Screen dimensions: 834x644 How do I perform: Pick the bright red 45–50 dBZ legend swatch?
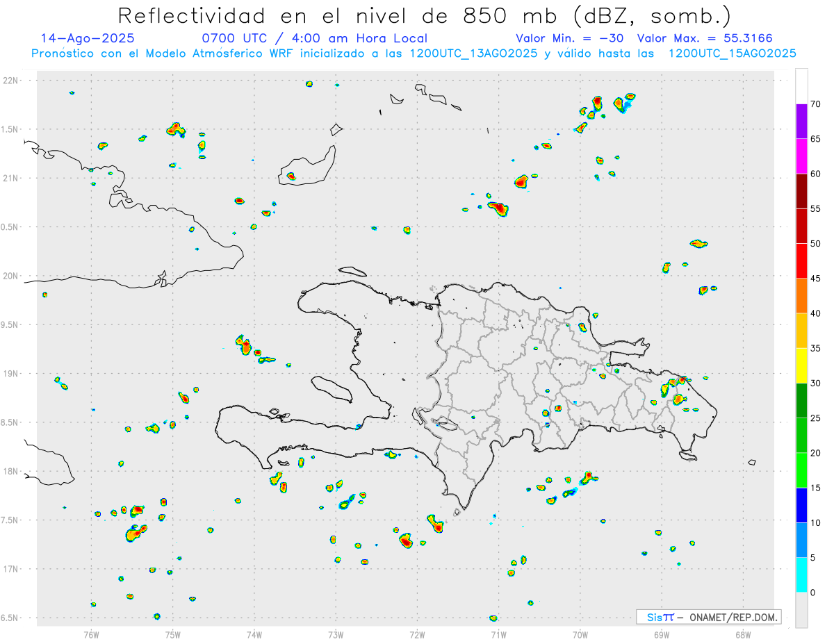(801, 261)
